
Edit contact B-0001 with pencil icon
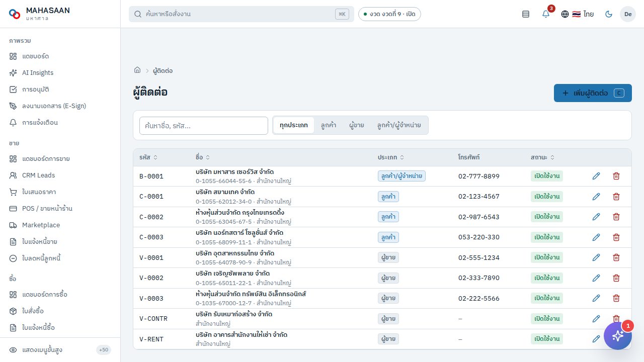click(x=596, y=176)
